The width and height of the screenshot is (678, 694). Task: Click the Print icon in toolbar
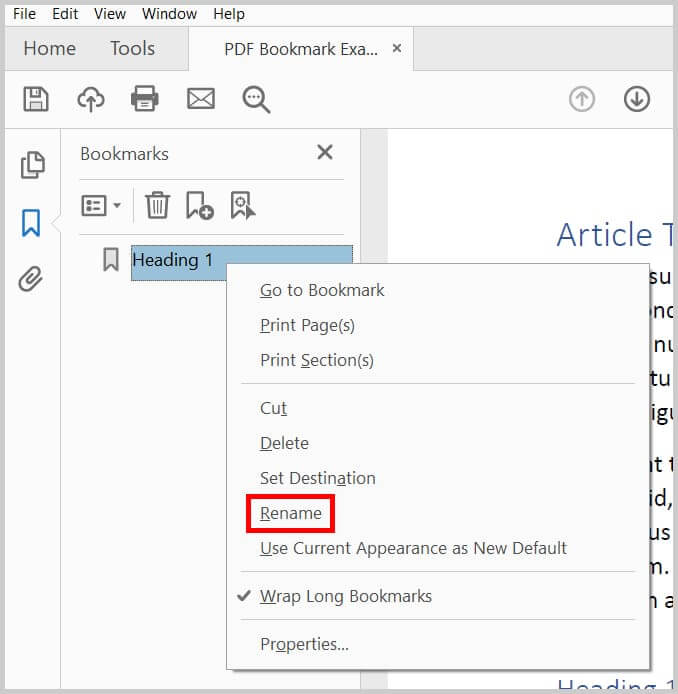[x=145, y=98]
